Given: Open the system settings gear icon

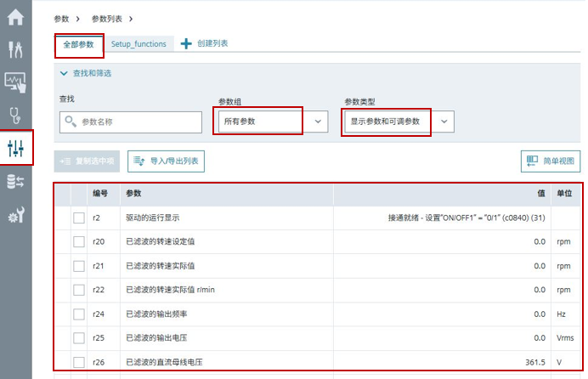Looking at the screenshot, I should click(15, 214).
